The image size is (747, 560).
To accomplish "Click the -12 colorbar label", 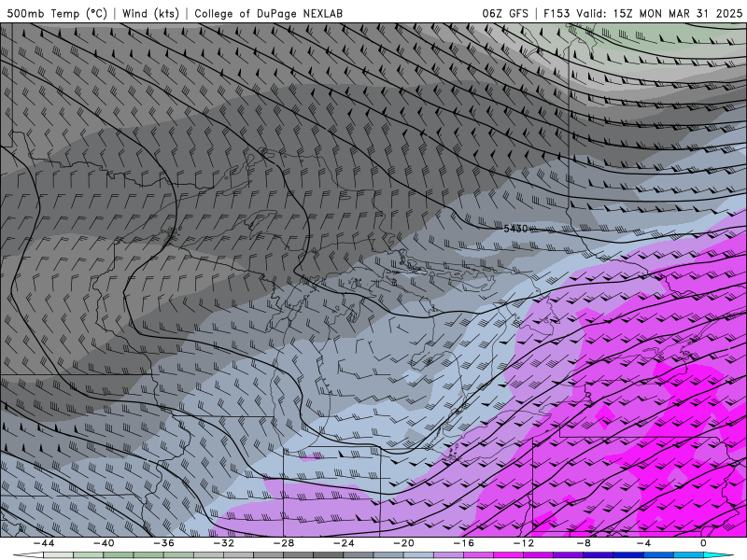I will (x=524, y=543).
